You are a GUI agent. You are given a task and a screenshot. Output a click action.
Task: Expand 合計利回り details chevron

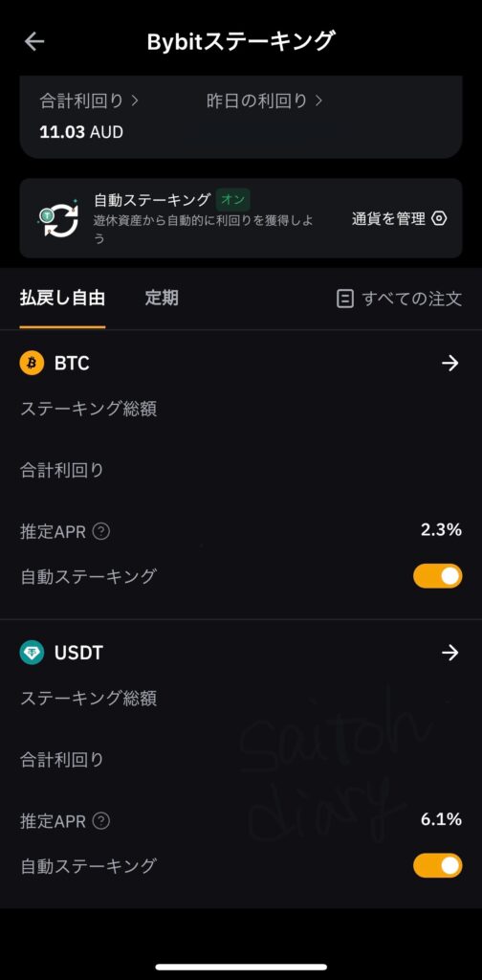point(135,100)
